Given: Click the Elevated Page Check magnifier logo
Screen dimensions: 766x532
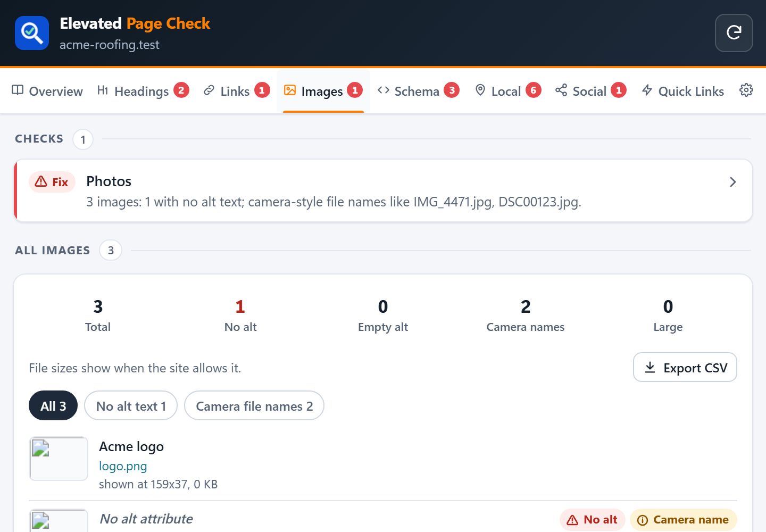Looking at the screenshot, I should pyautogui.click(x=32, y=33).
